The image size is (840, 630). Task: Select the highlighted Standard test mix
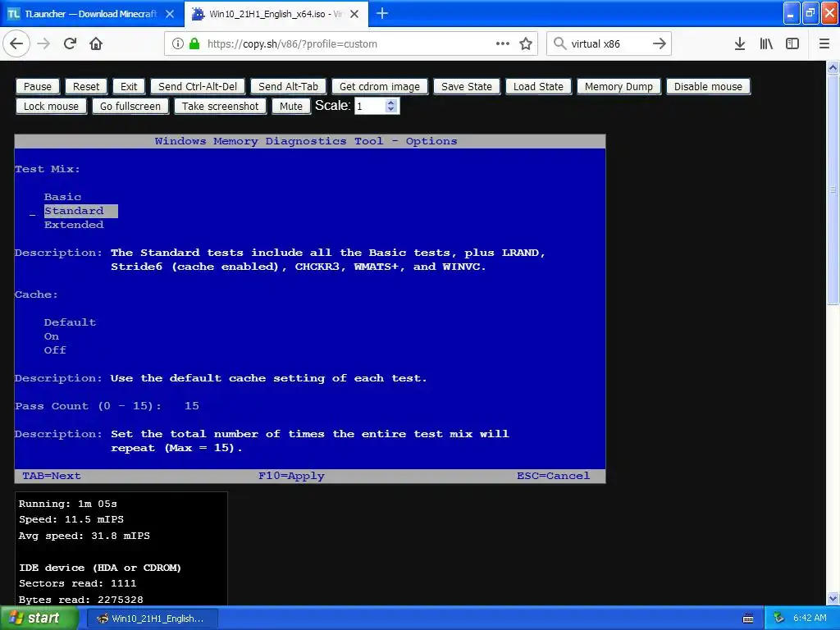click(81, 211)
